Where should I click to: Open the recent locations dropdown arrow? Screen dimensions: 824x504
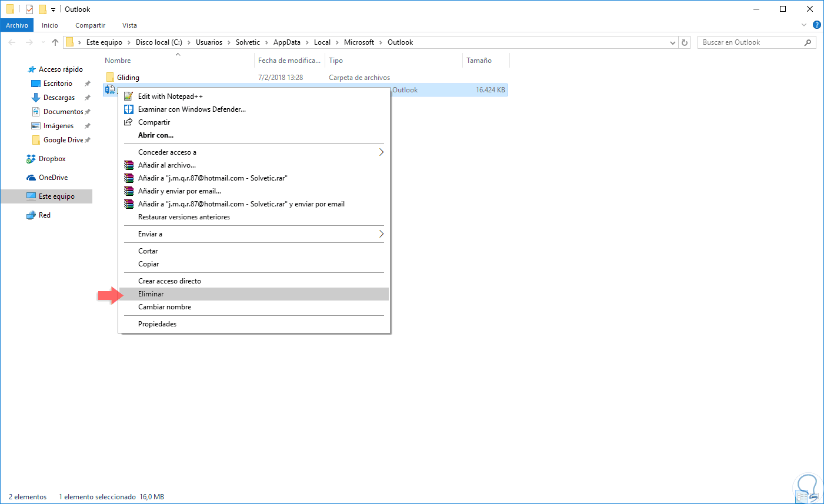coord(43,42)
